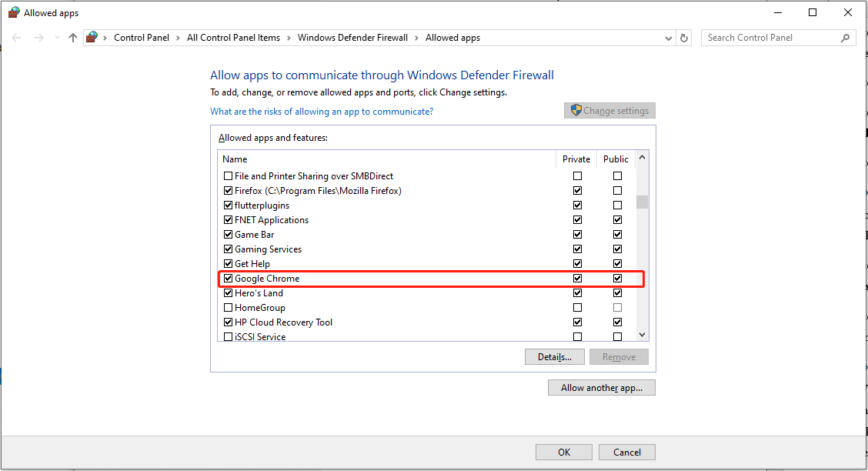This screenshot has width=868, height=471.
Task: Click the Allowed apps window title icon
Action: pos(13,13)
